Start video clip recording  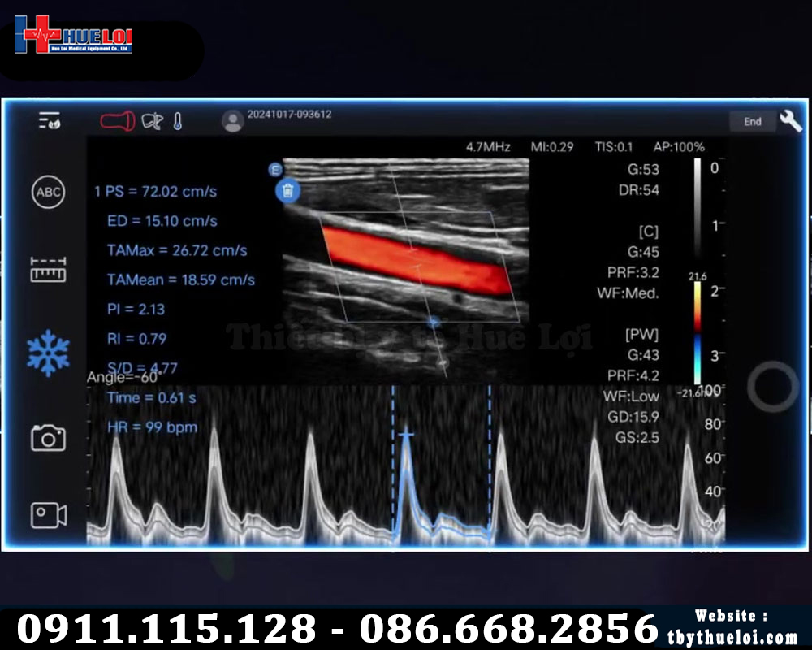48,515
